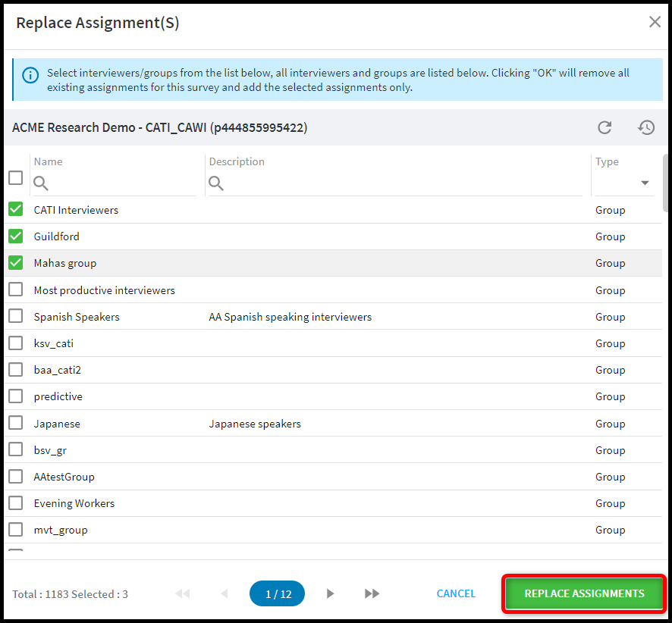Image resolution: width=672 pixels, height=623 pixels.
Task: Click the Group type of CATI Interviewers
Action: pyautogui.click(x=611, y=210)
